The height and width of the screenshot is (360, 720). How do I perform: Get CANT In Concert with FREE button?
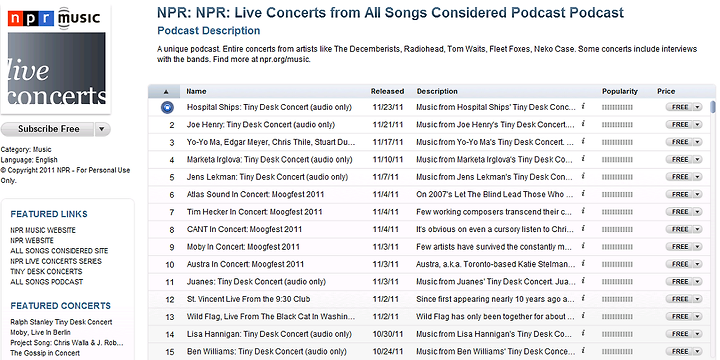coord(680,229)
